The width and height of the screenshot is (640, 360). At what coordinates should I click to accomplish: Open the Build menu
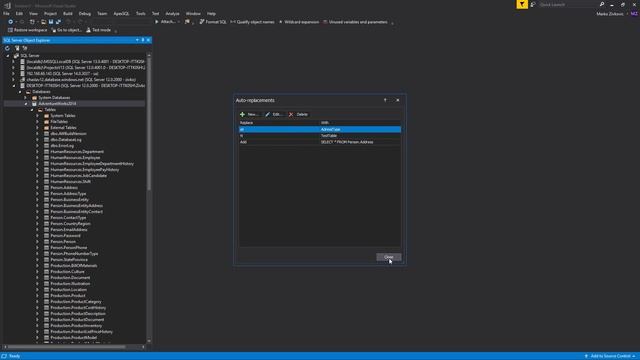pyautogui.click(x=67, y=13)
